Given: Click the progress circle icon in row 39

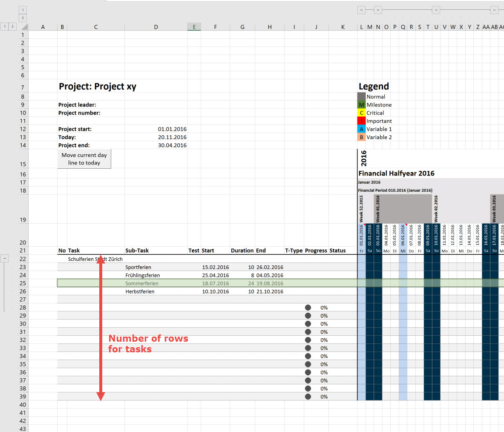Looking at the screenshot, I should point(308,397).
